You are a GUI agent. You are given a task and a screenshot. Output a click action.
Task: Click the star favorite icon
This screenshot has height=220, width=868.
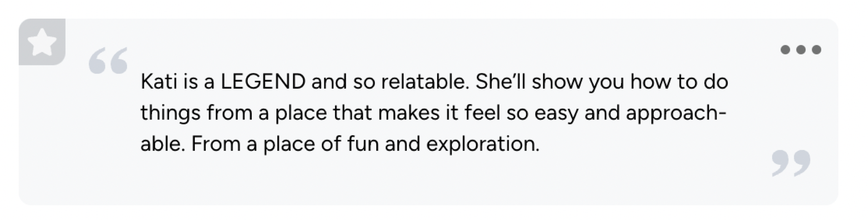42,42
